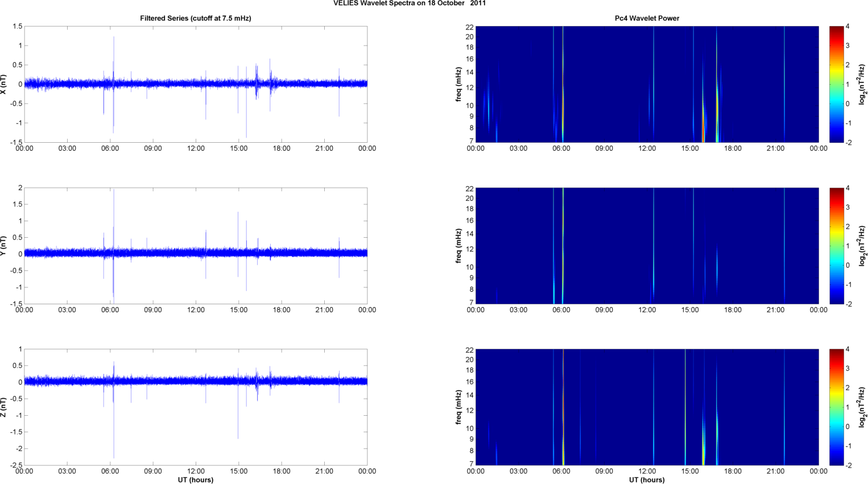868x484 pixels.
Task: Click the X (nT) filtered series plot
Action: coord(196,84)
